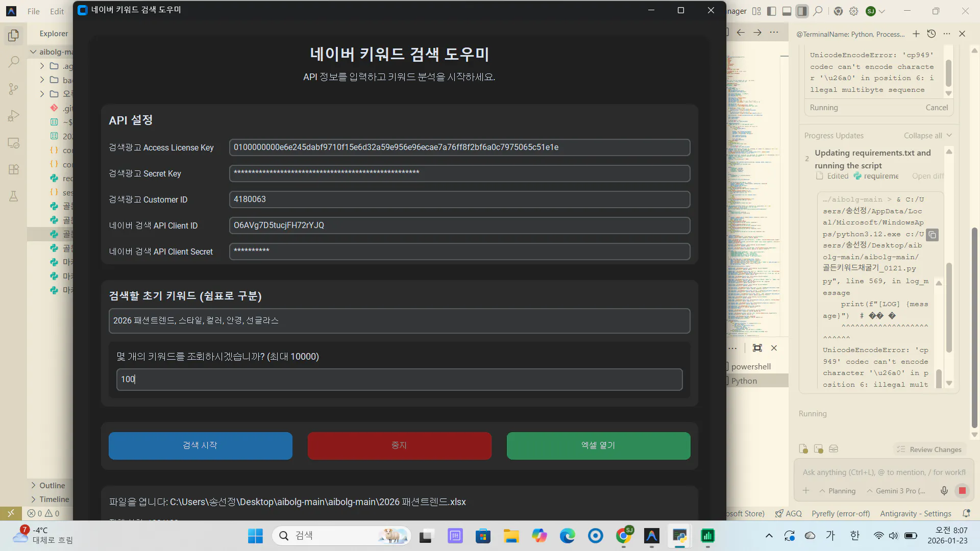Toggle the primary side bar layout icon
The height and width of the screenshot is (551, 980).
(x=772, y=11)
